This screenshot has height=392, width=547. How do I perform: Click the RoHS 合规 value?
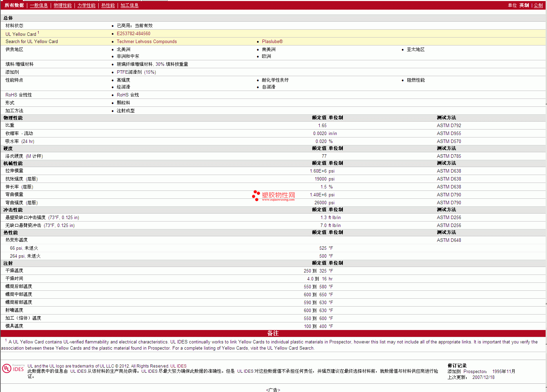[x=128, y=95]
